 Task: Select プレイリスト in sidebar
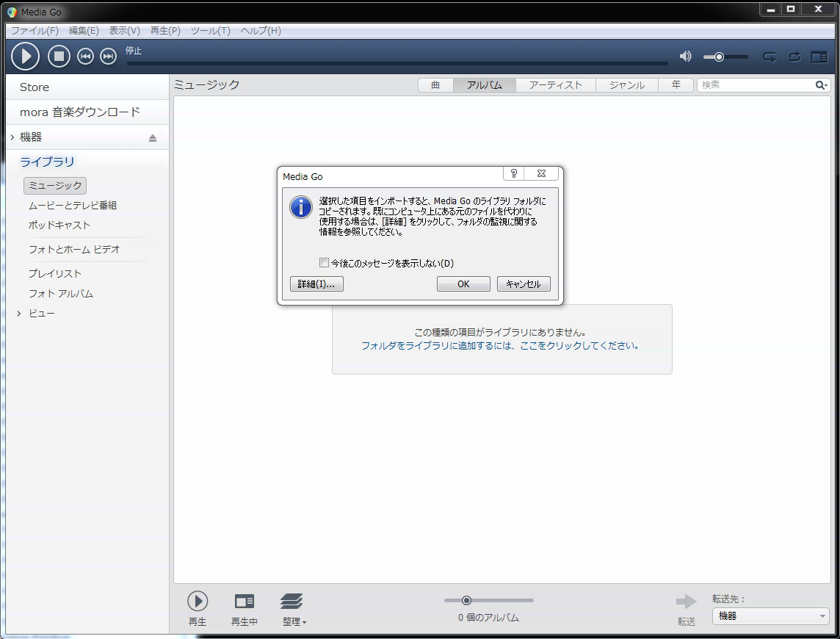coord(55,273)
